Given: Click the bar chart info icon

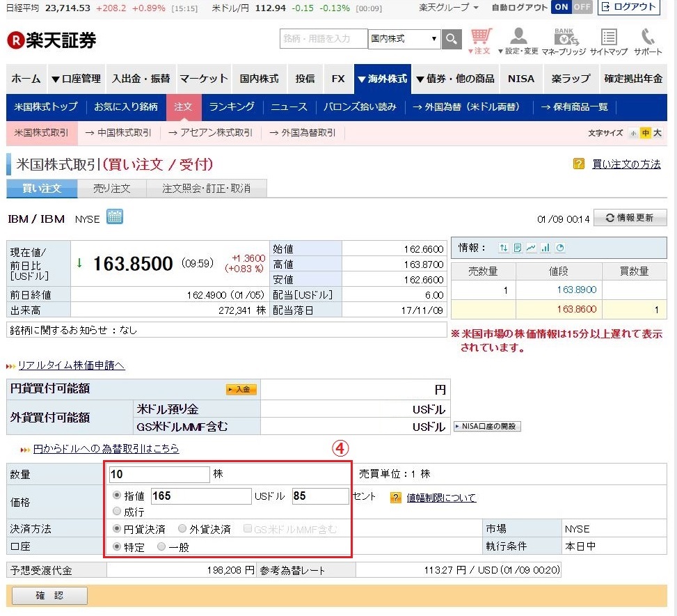Looking at the screenshot, I should pos(545,248).
